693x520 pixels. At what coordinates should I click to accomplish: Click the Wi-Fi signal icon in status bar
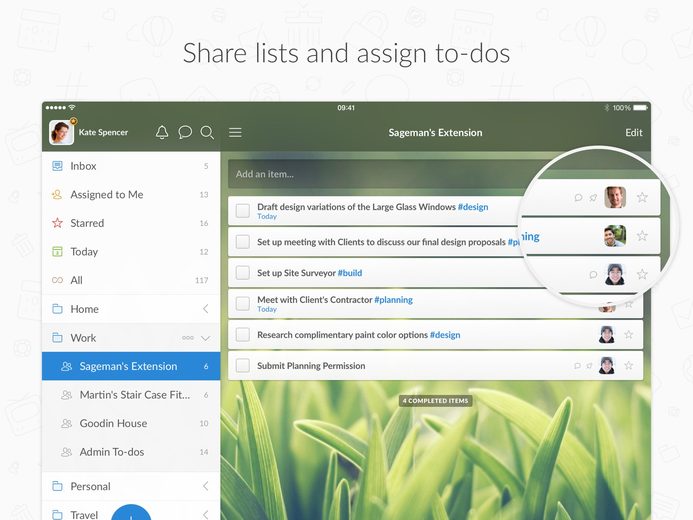pos(72,107)
